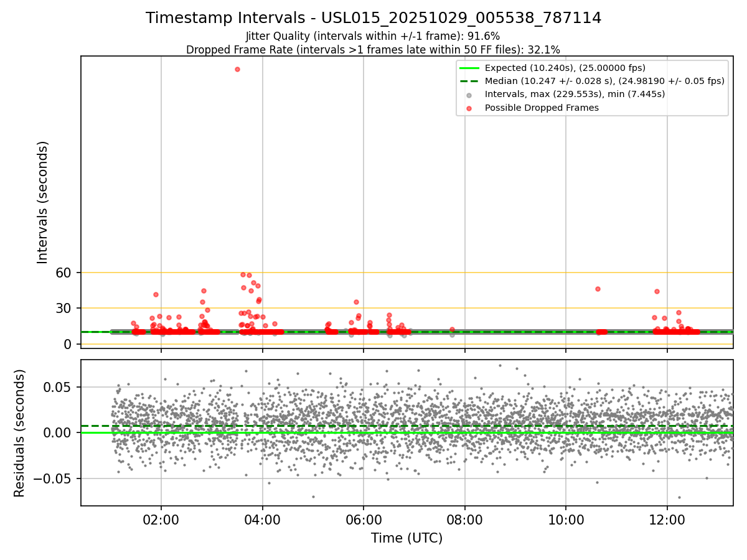Click the gray legend marker for Intervals
747x560 pixels.
pos(469,95)
